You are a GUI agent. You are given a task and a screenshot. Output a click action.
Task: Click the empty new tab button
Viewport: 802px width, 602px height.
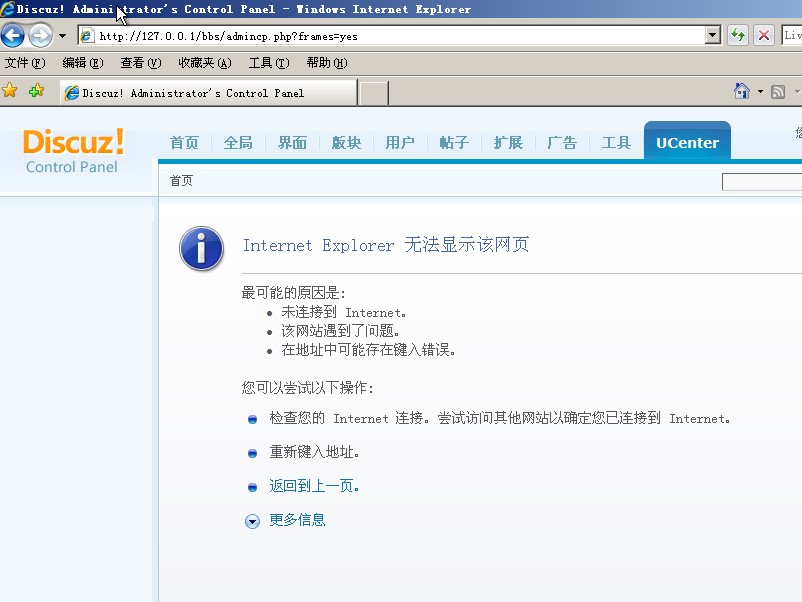coord(373,93)
